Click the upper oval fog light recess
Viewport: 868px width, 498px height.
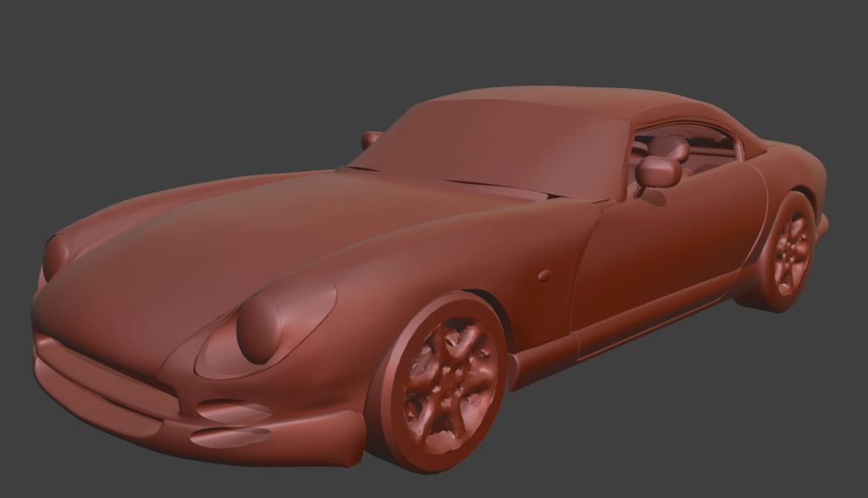[233, 412]
